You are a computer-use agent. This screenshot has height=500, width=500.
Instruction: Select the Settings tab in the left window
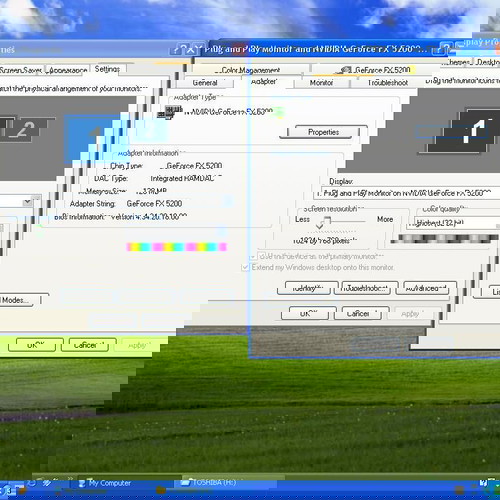pyautogui.click(x=107, y=69)
